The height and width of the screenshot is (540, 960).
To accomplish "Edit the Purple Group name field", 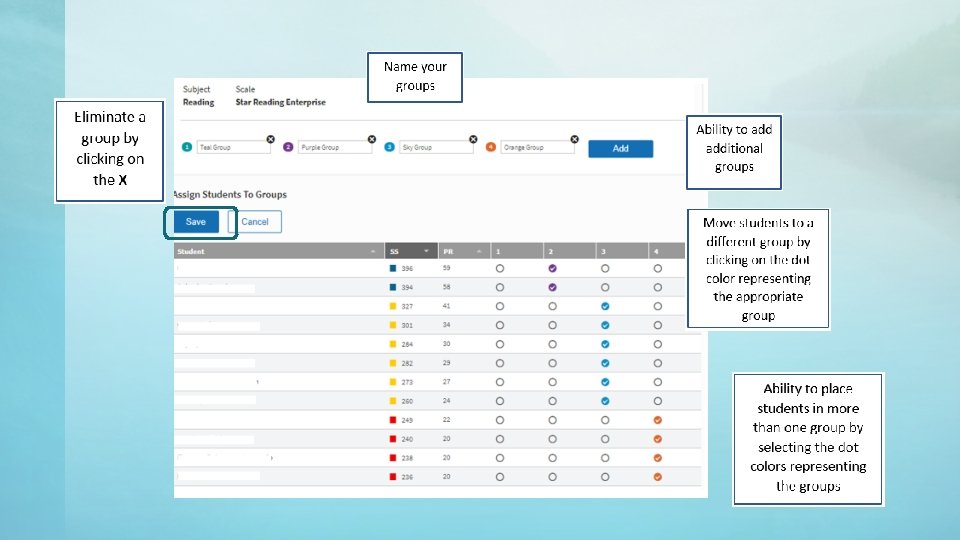I will 334,148.
